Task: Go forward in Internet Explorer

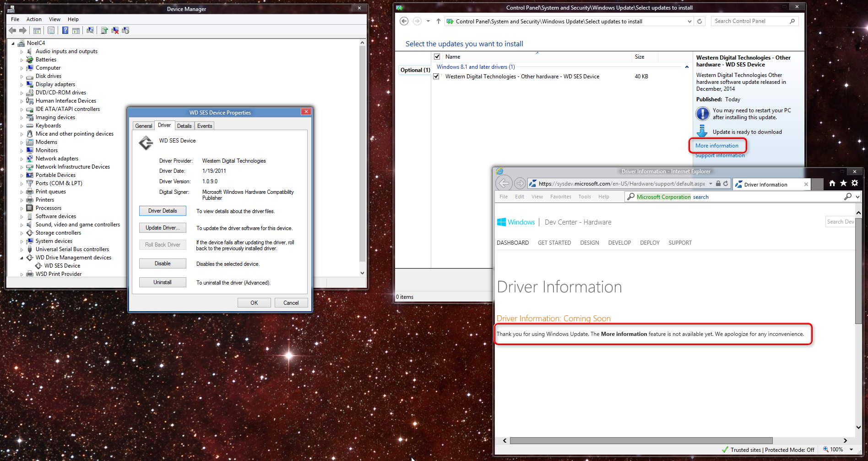Action: pyautogui.click(x=520, y=183)
